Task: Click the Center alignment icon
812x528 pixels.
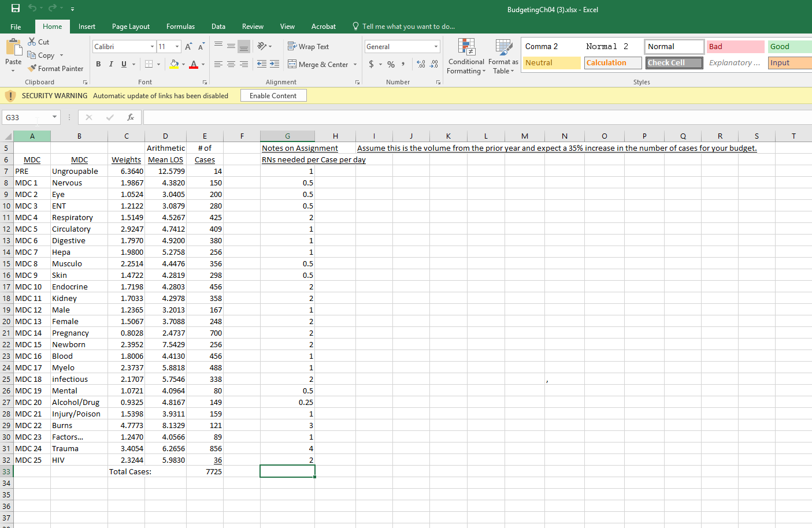Action: [231, 64]
